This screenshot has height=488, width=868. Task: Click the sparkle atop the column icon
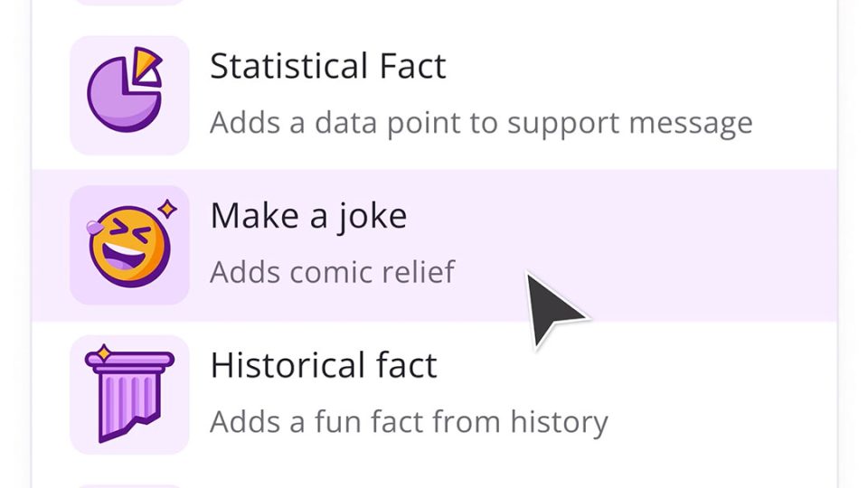(x=103, y=351)
